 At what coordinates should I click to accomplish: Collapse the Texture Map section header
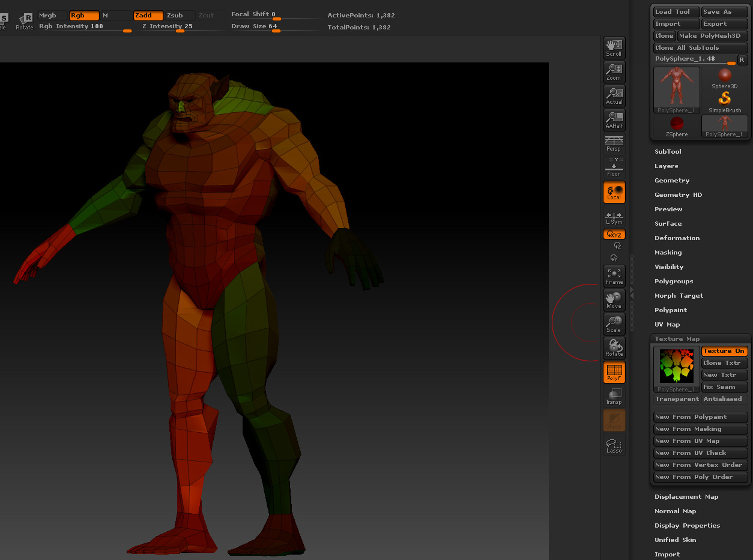(x=677, y=339)
